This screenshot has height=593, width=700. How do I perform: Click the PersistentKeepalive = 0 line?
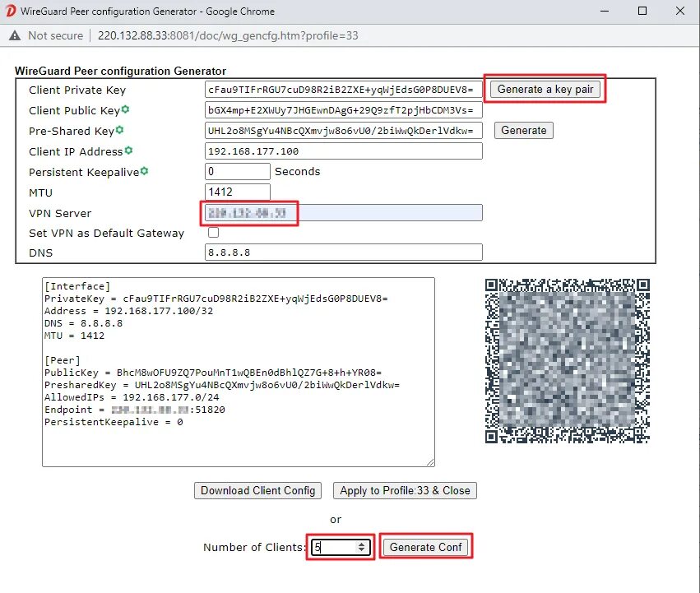point(114,422)
